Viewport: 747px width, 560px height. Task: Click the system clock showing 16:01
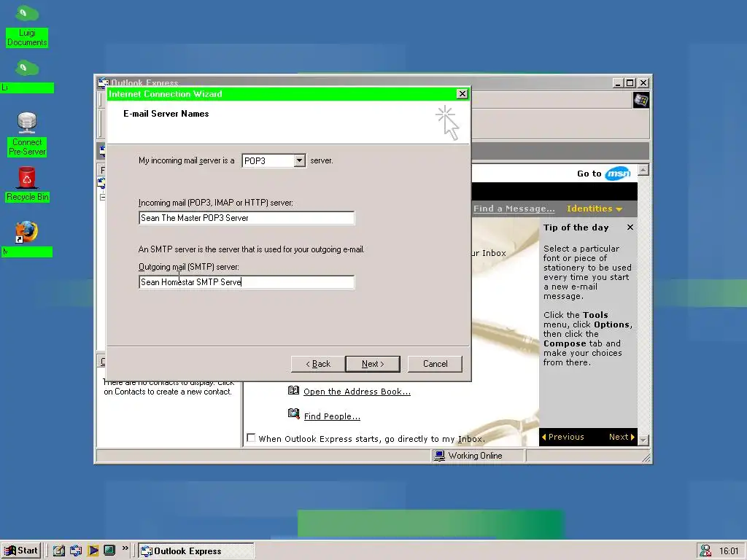pyautogui.click(x=729, y=551)
